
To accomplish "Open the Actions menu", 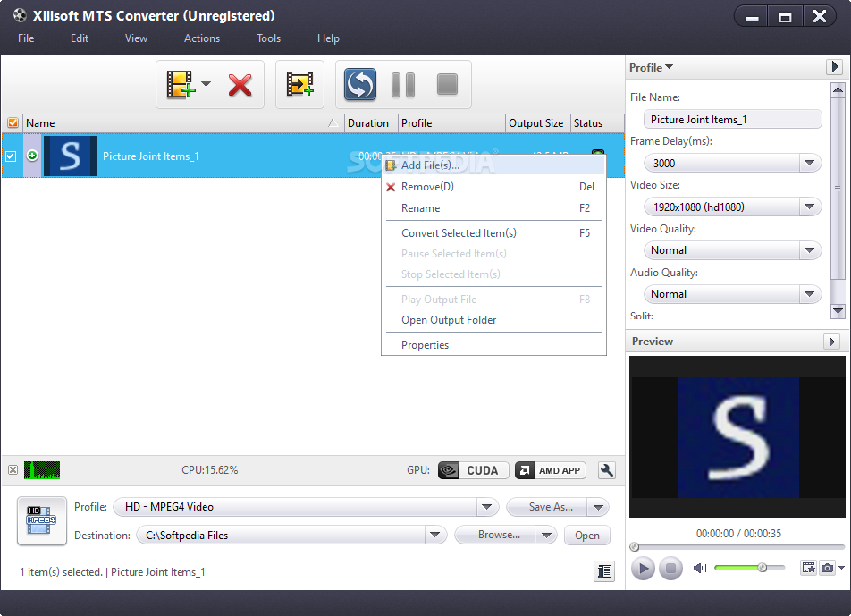I will point(202,38).
